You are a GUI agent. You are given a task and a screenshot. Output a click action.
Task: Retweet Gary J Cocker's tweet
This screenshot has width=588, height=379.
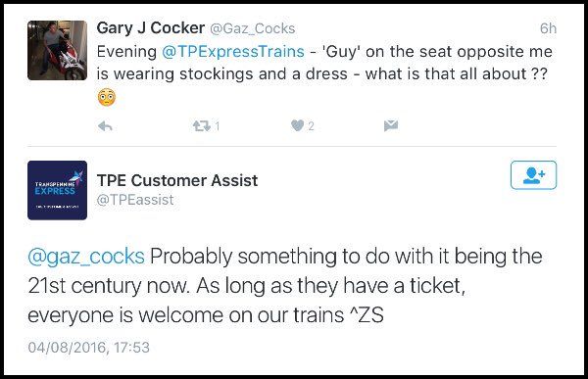pos(201,126)
